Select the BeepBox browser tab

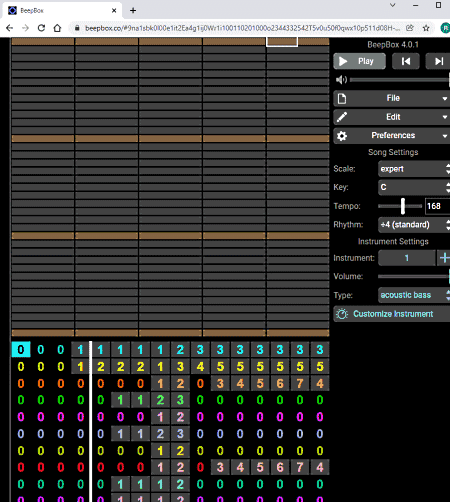click(62, 10)
